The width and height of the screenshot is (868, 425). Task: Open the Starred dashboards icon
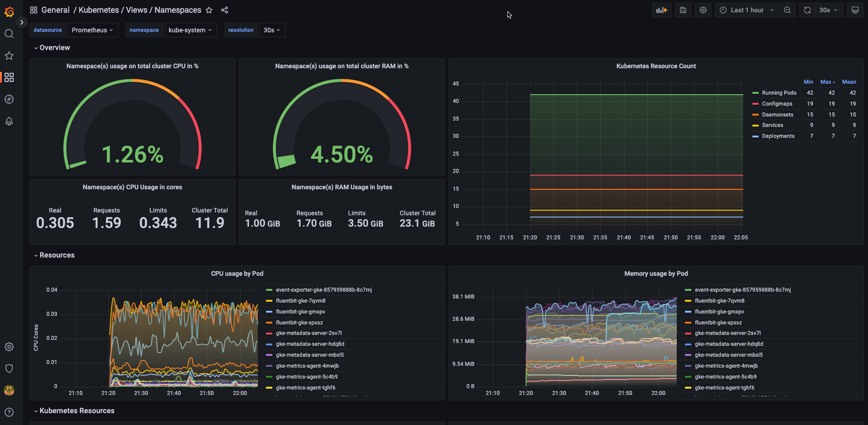pyautogui.click(x=9, y=56)
